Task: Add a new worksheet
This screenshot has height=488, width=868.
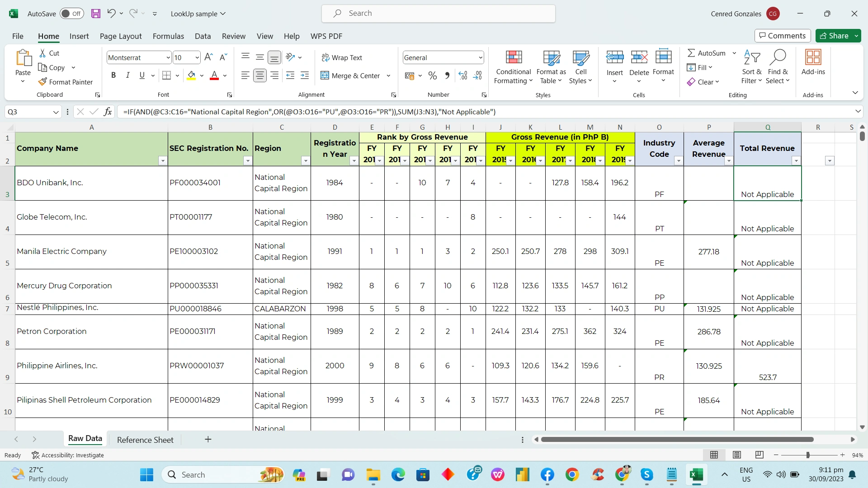Action: pyautogui.click(x=208, y=439)
